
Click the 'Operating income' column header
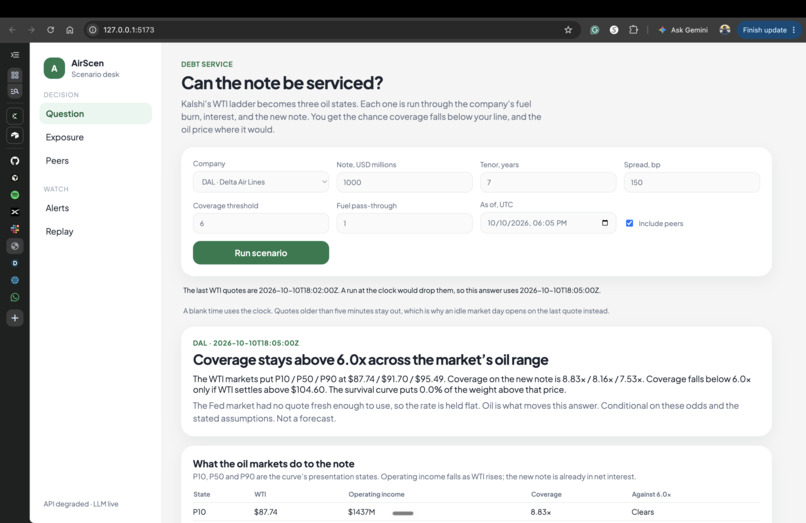(376, 494)
